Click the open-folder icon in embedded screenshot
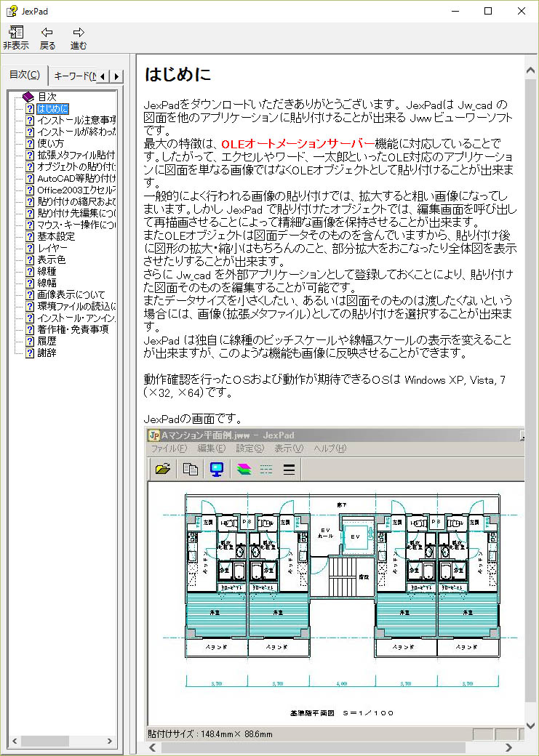 [x=163, y=469]
